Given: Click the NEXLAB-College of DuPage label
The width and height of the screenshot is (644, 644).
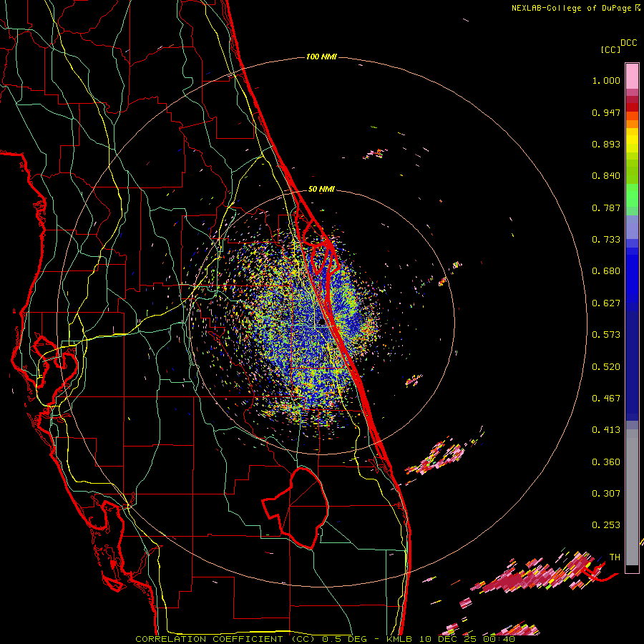Looking at the screenshot, I should pos(576,8).
